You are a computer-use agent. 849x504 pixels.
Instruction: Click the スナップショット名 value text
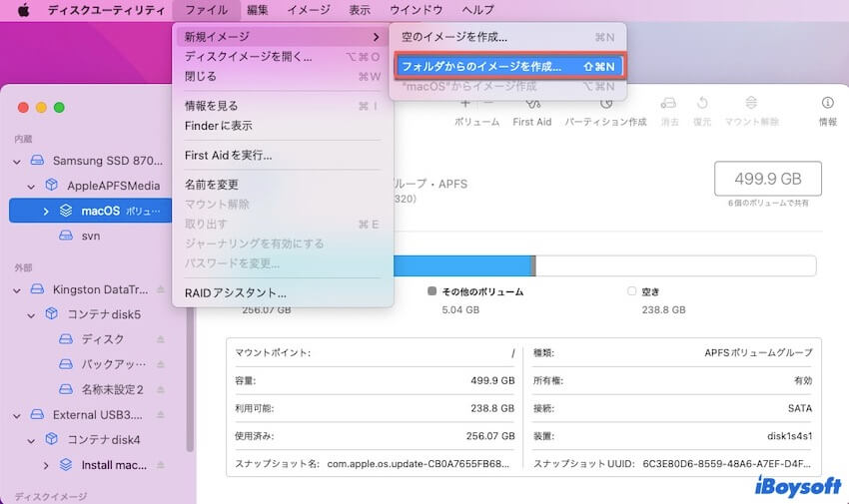coord(418,463)
